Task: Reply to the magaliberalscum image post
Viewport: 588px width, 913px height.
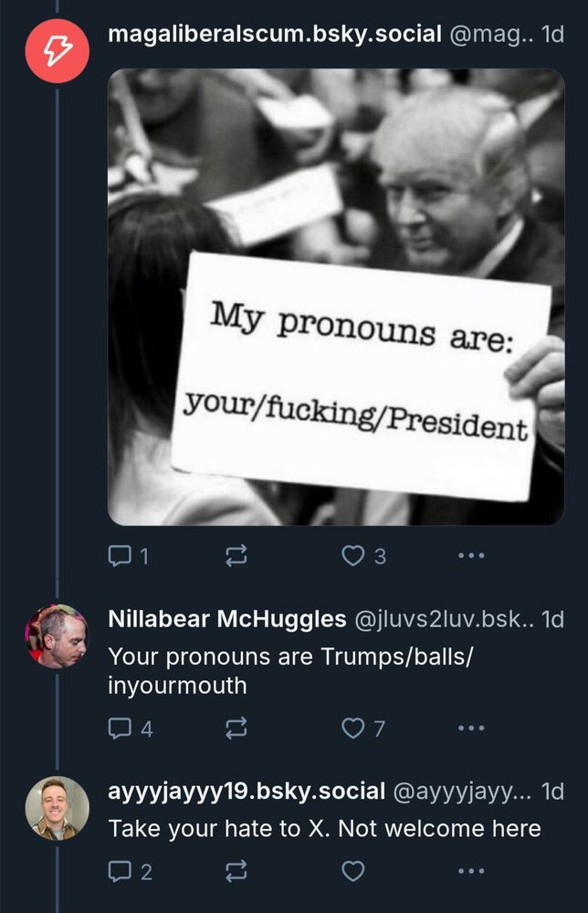Action: pos(121,555)
